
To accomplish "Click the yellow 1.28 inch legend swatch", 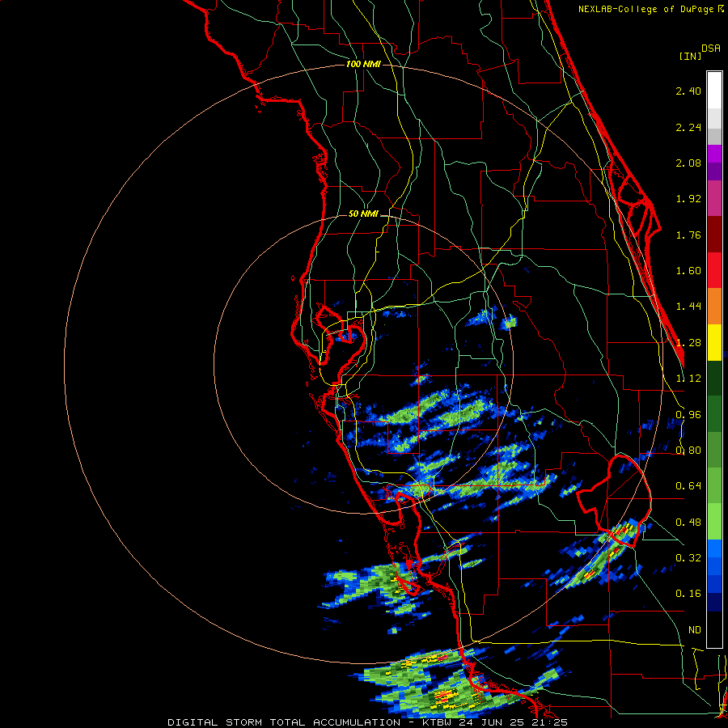I will pos(714,343).
